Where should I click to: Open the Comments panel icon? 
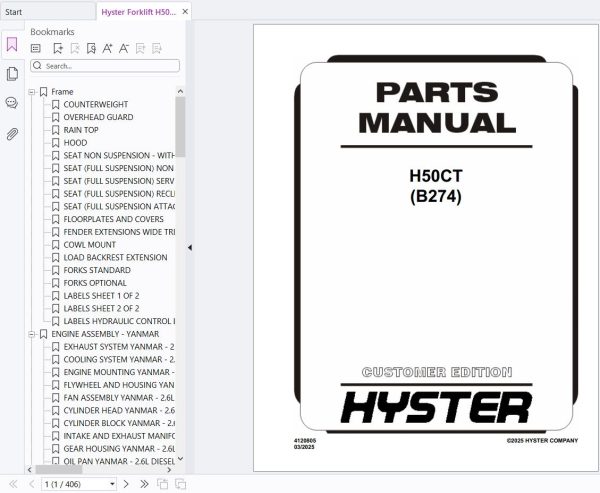[x=11, y=103]
